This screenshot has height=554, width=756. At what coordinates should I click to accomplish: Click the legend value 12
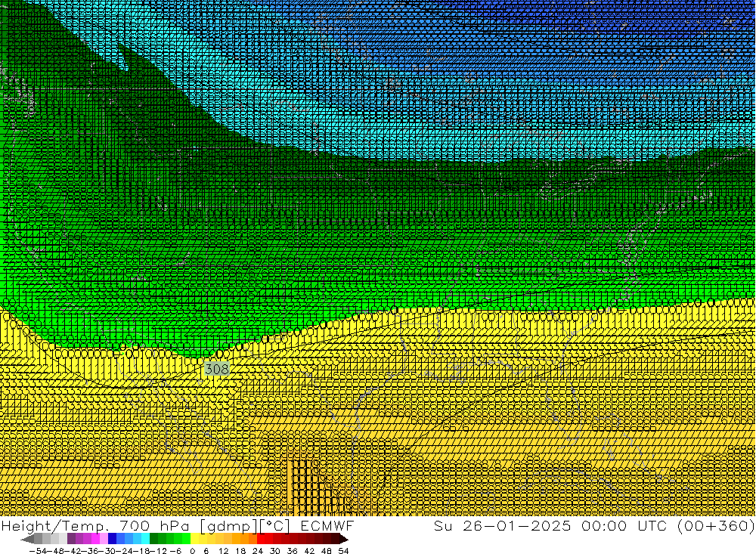pos(223,551)
